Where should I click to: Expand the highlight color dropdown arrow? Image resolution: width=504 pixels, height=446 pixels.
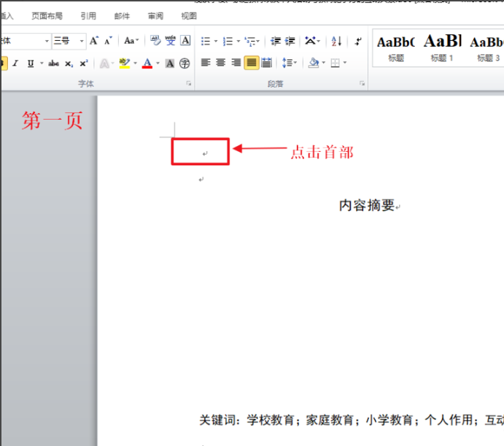136,63
